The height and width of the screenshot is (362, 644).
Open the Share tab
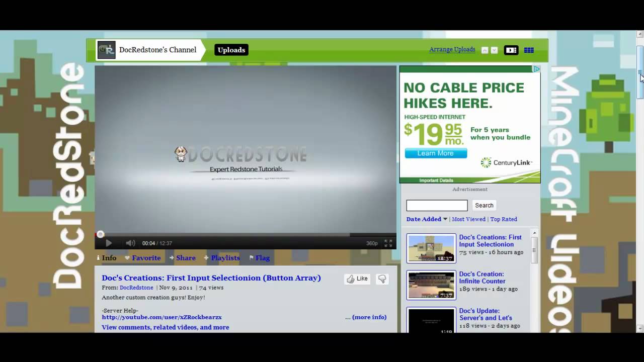point(182,258)
